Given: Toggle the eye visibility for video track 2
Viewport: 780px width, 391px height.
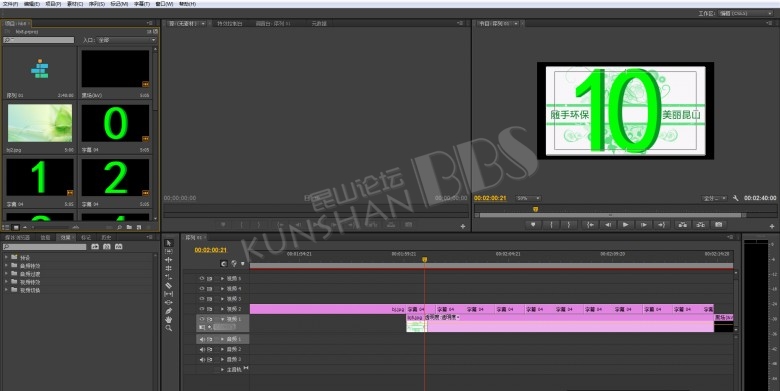Looking at the screenshot, I should (201, 309).
